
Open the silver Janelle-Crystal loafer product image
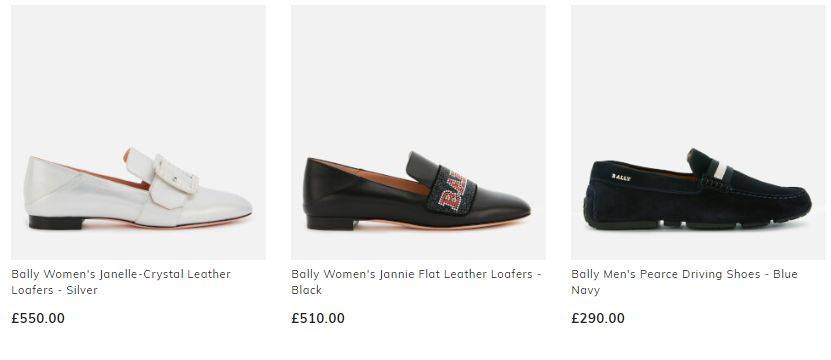coord(138,132)
